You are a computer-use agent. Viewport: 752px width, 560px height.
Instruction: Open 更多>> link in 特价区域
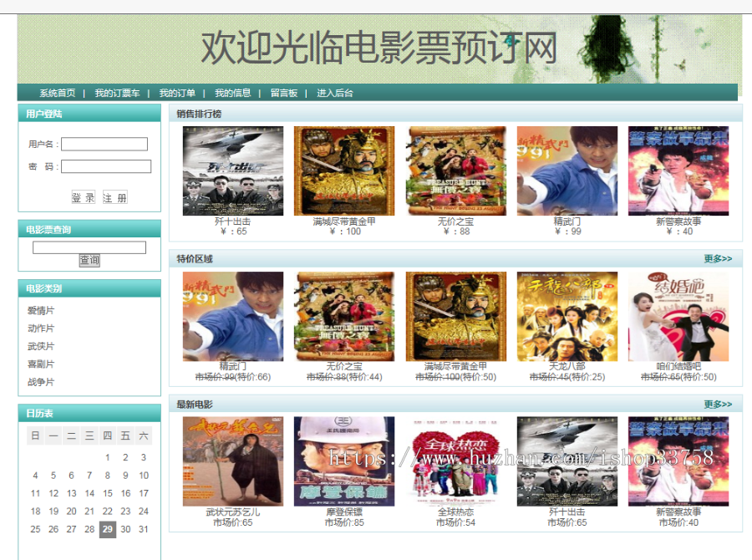pyautogui.click(x=718, y=258)
